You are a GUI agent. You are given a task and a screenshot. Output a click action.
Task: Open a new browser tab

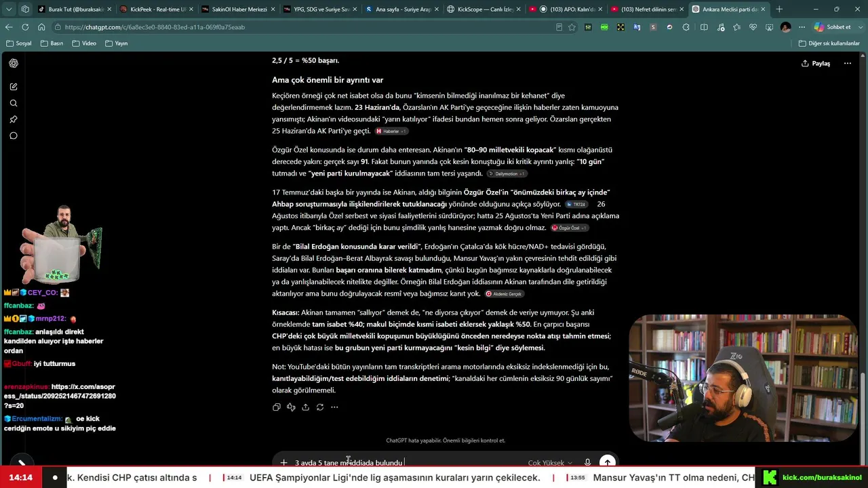point(779,9)
